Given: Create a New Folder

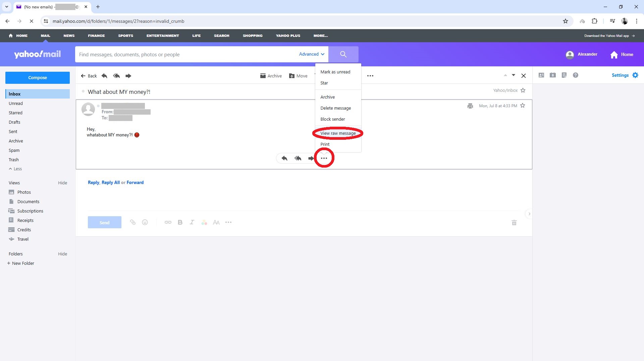Looking at the screenshot, I should coord(21,263).
